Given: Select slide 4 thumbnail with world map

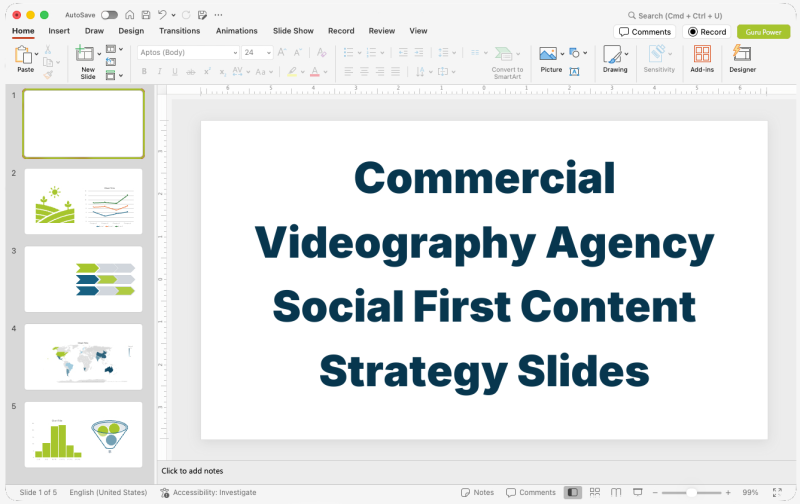Looking at the screenshot, I should tap(84, 357).
